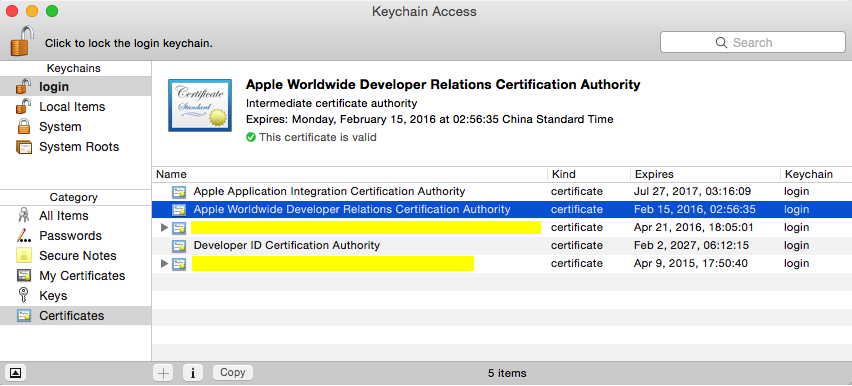The image size is (852, 386).
Task: Click the yellow minimize window button
Action: (x=32, y=11)
